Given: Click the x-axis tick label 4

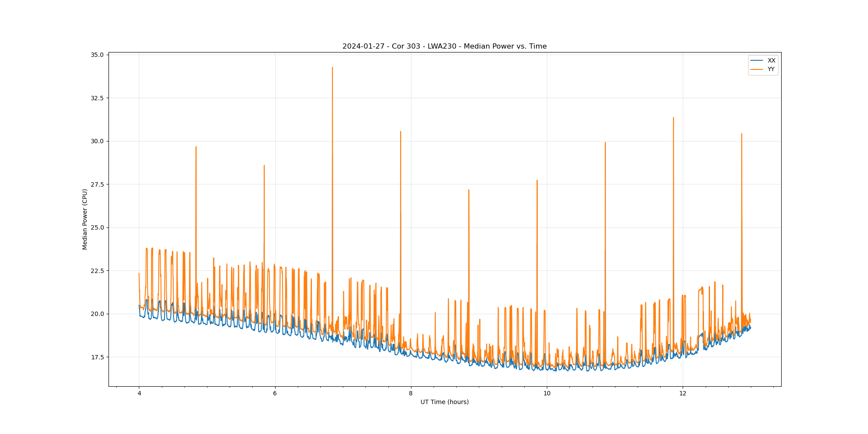Looking at the screenshot, I should (139, 394).
